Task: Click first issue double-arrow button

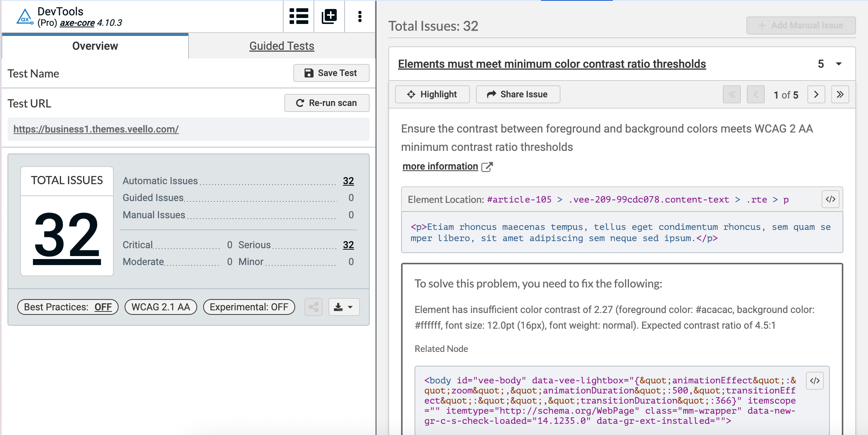Action: [732, 95]
